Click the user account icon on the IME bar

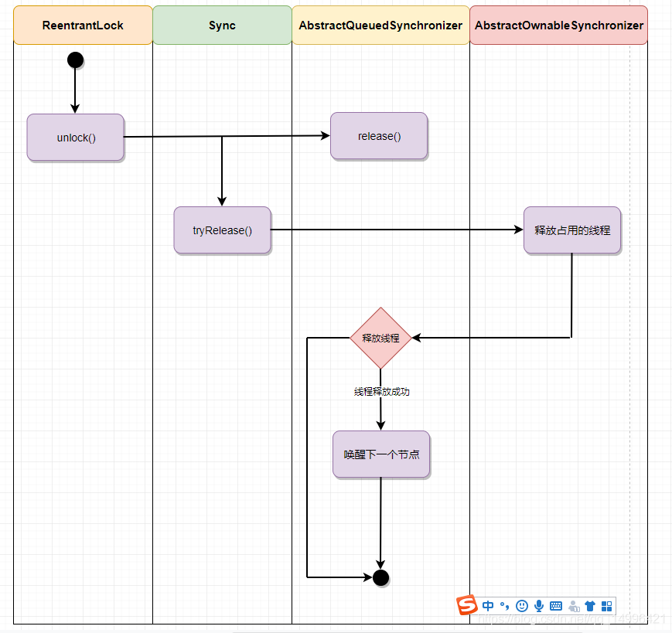[x=574, y=607]
